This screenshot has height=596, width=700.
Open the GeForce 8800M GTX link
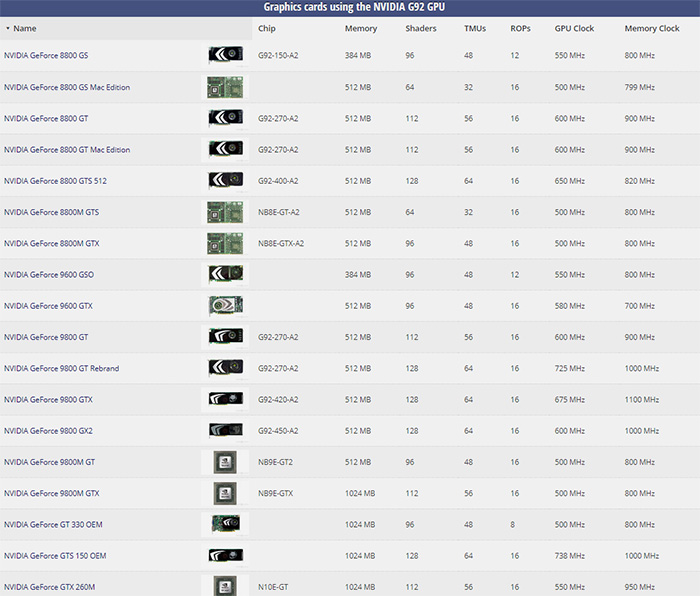[52, 243]
